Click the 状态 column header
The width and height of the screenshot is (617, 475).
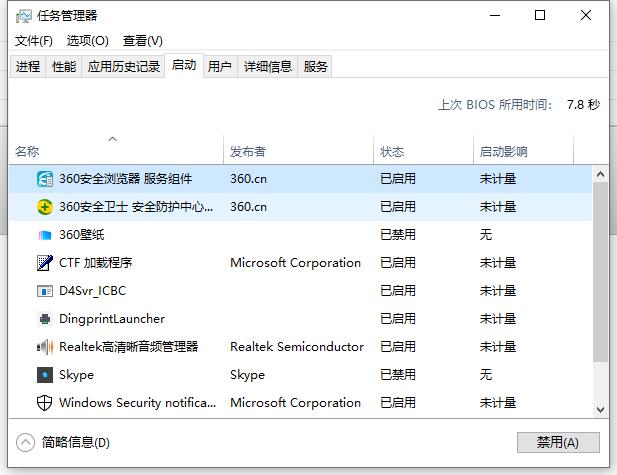click(x=392, y=152)
